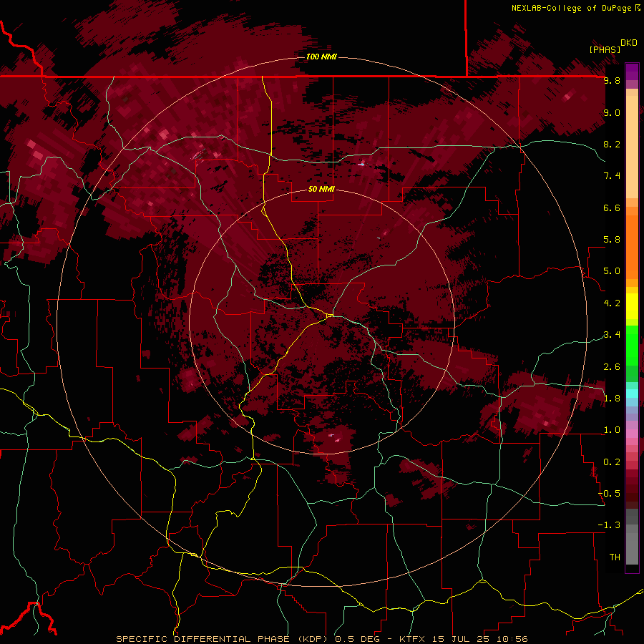Screen dimensions: 644x644
Task: Click the NEXLAB-College of DuPage watermark text
Action: coord(572,8)
